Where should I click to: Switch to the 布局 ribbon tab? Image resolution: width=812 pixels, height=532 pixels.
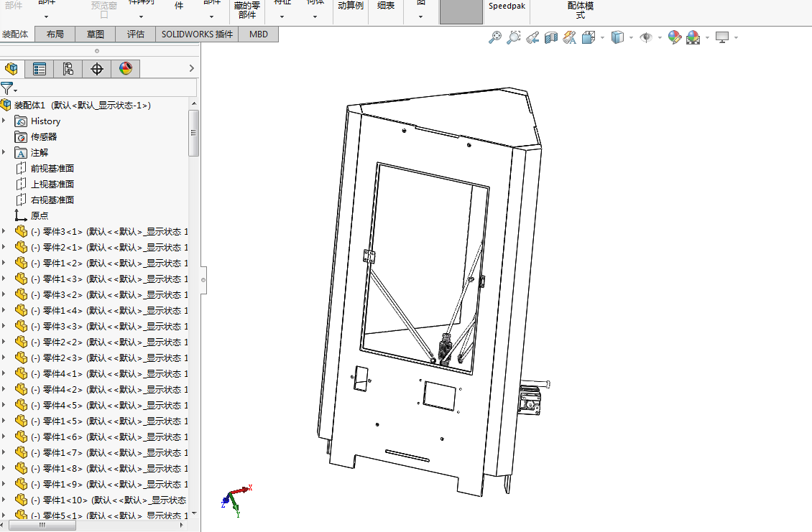[x=55, y=34]
